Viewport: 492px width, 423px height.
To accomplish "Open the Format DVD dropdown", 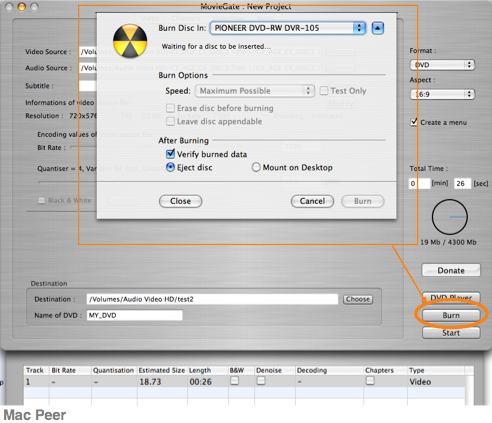I will [x=442, y=65].
